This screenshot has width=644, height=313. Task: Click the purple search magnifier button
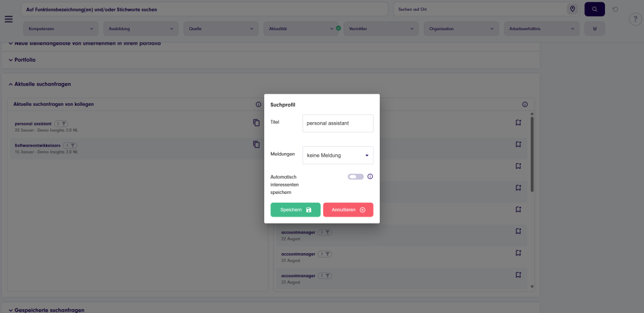594,9
